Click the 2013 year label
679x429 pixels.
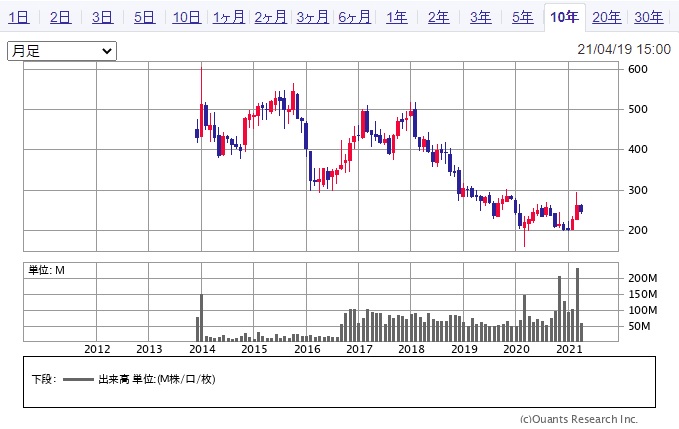(149, 349)
